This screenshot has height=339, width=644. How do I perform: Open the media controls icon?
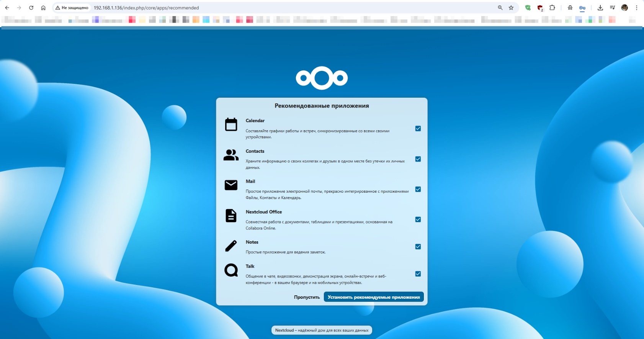pyautogui.click(x=612, y=8)
